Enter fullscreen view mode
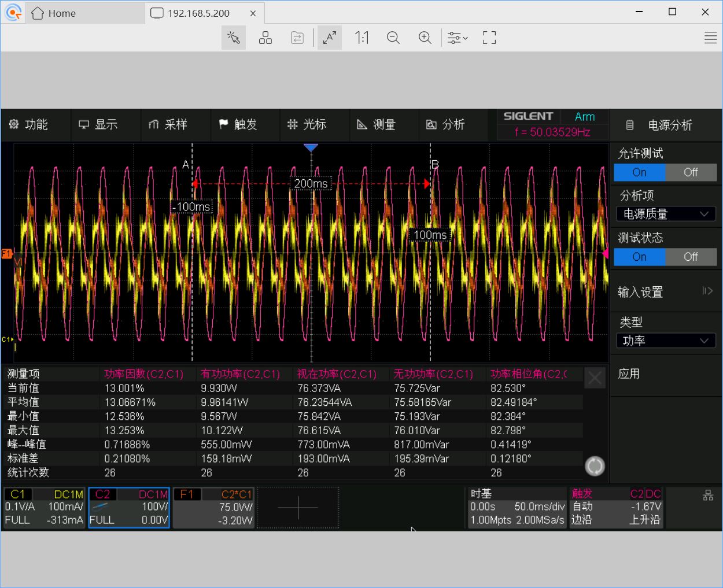 click(489, 38)
